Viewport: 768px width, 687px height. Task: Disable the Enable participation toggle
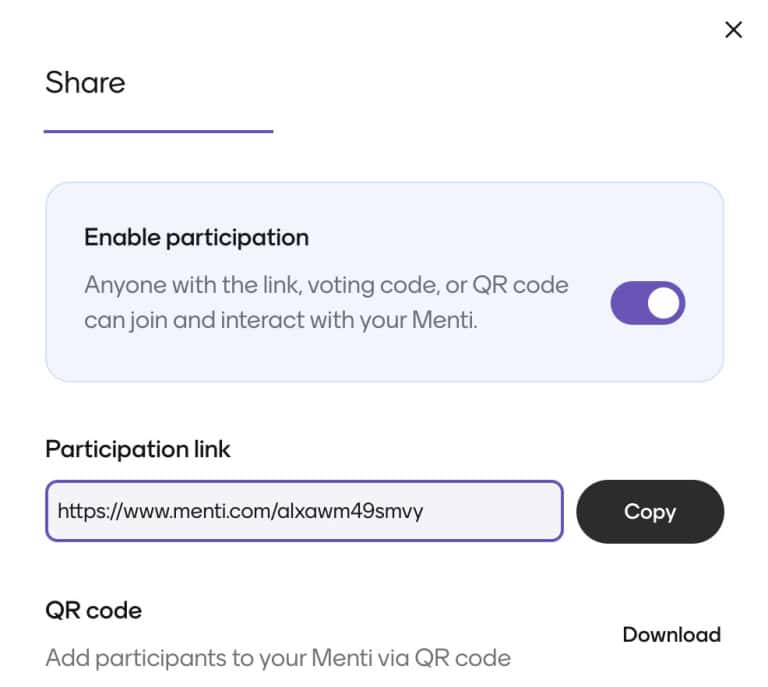[x=647, y=303]
